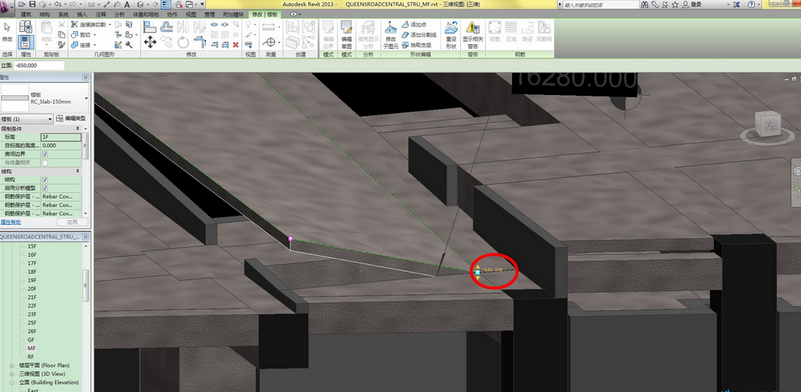Click the Open folder icon in quick access toolbar
801x392 pixels.
[23, 4]
